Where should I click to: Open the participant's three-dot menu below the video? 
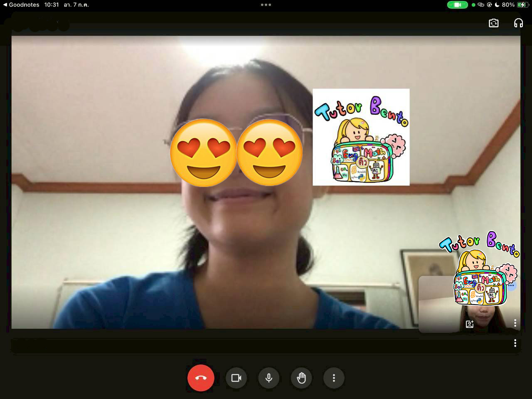[x=515, y=343]
